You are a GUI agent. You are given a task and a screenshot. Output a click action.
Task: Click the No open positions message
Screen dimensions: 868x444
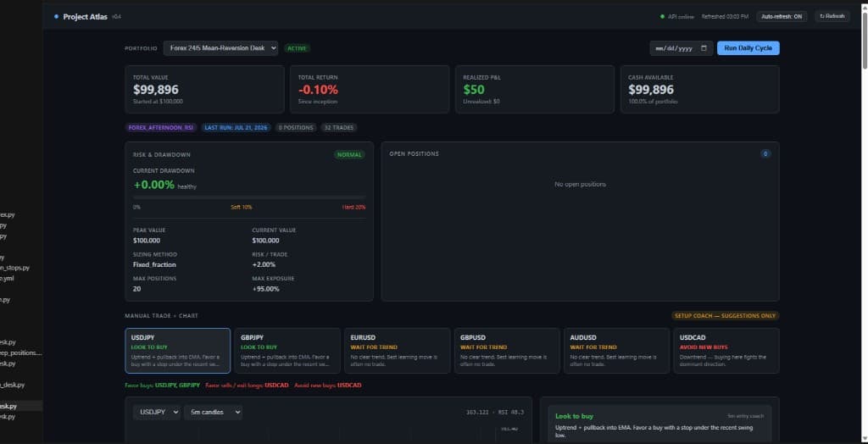pos(580,185)
